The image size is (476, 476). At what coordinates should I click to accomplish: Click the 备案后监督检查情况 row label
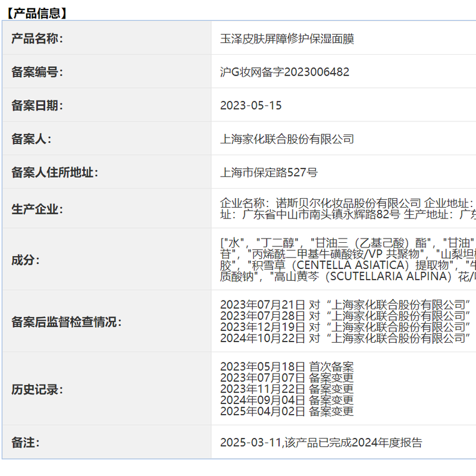click(66, 322)
